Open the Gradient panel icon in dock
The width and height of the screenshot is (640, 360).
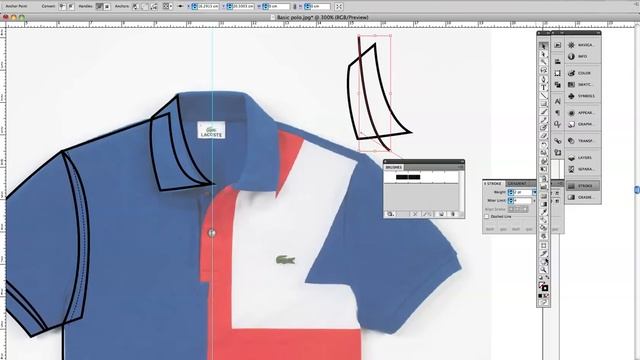point(582,197)
